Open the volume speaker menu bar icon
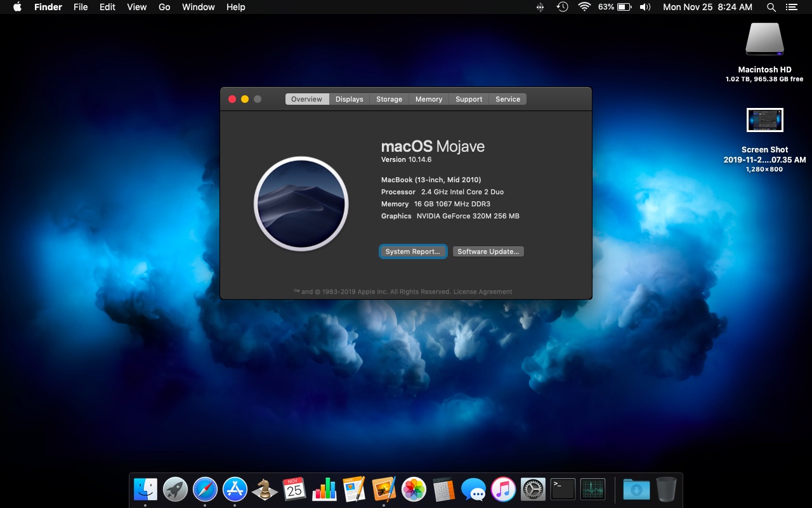The height and width of the screenshot is (508, 812). click(x=645, y=7)
